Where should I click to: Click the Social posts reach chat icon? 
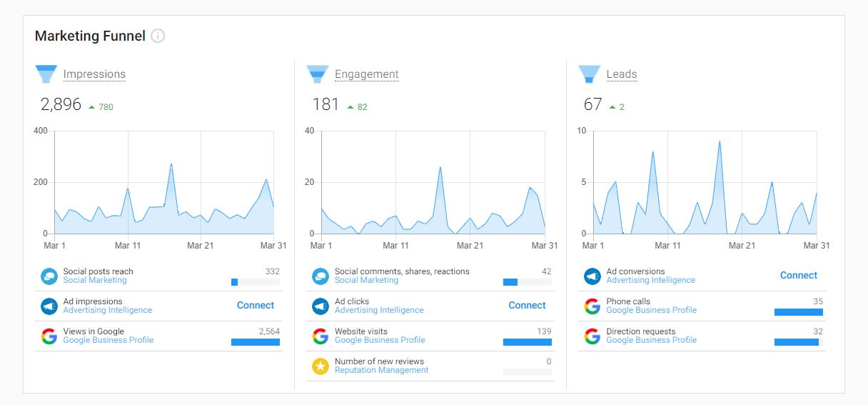(49, 276)
